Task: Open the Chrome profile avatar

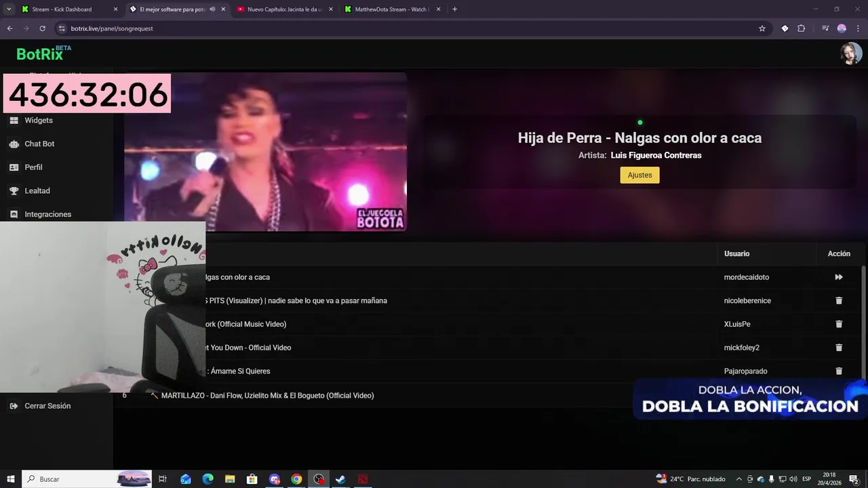Action: click(x=842, y=28)
